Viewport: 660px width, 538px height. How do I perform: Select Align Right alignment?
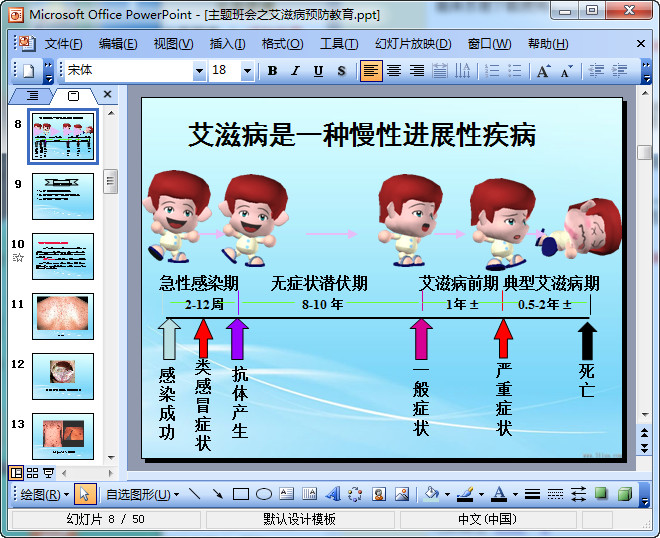(x=417, y=71)
